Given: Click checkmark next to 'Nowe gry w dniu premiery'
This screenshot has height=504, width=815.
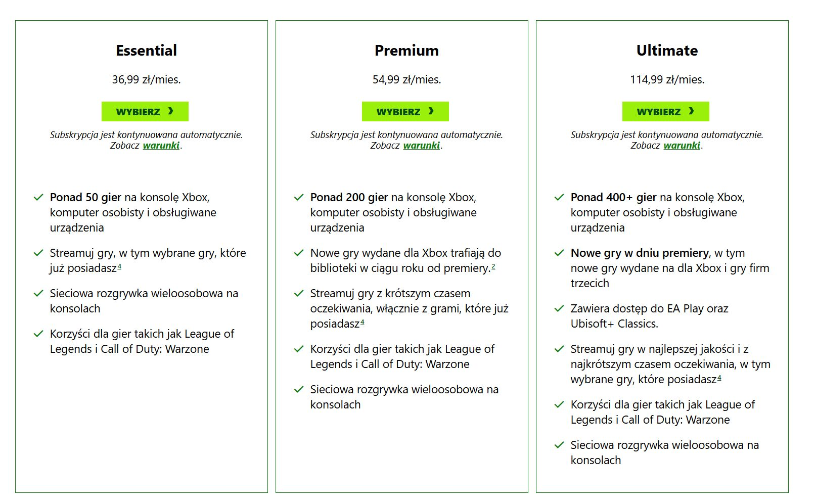Looking at the screenshot, I should tap(559, 253).
